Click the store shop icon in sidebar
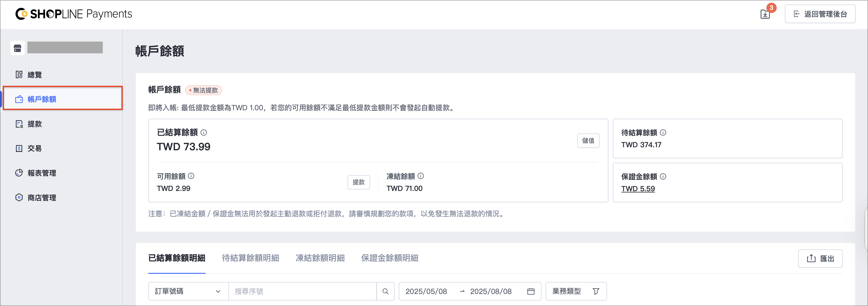 [17, 48]
